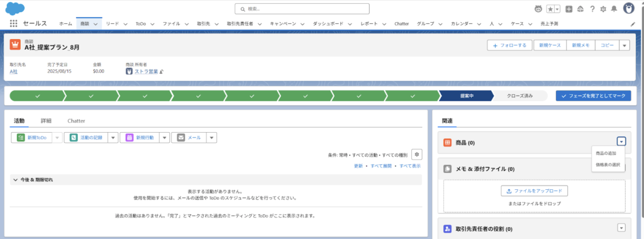Expand the 取引先 tab chevron
Viewport: 644px width, 239px height.
[x=216, y=25]
